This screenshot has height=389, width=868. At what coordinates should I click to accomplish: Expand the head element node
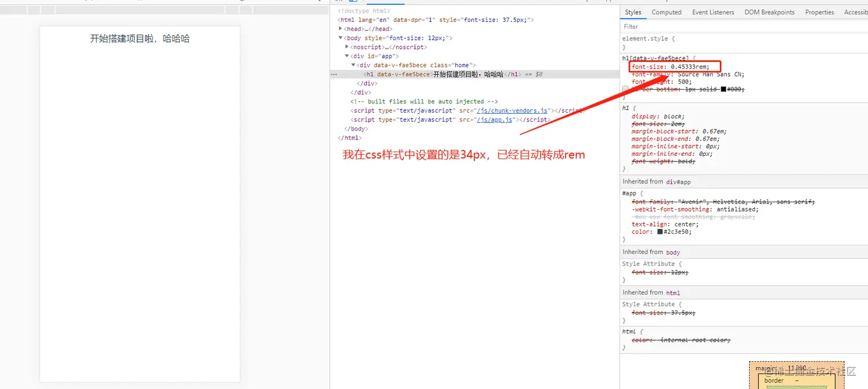click(x=341, y=29)
